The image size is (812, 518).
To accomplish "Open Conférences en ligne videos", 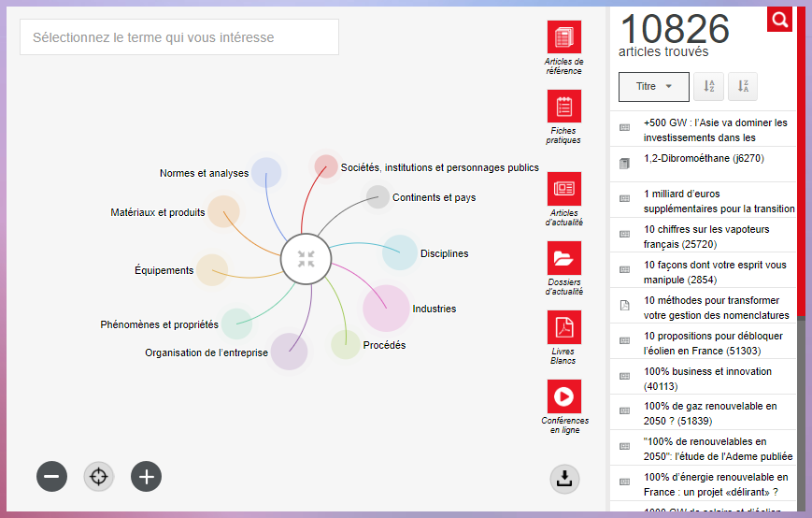I will tap(563, 396).
